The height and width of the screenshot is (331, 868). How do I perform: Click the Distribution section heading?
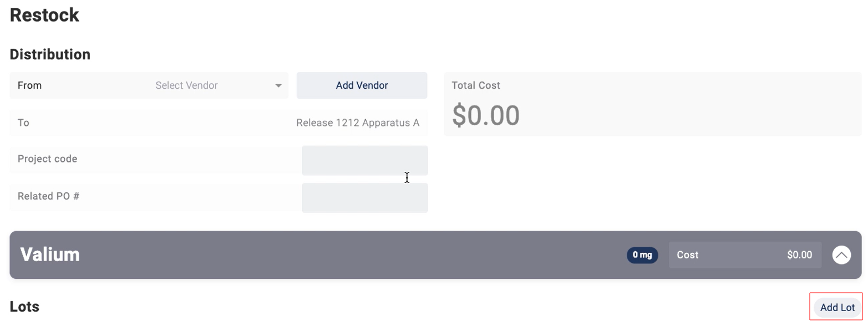coord(50,54)
